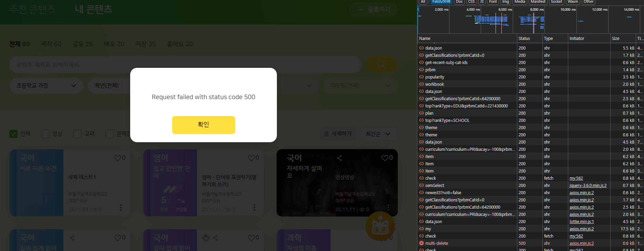Viewport: 644px width, 251px height.
Task: Click the All network filter
Action: click(423, 2)
